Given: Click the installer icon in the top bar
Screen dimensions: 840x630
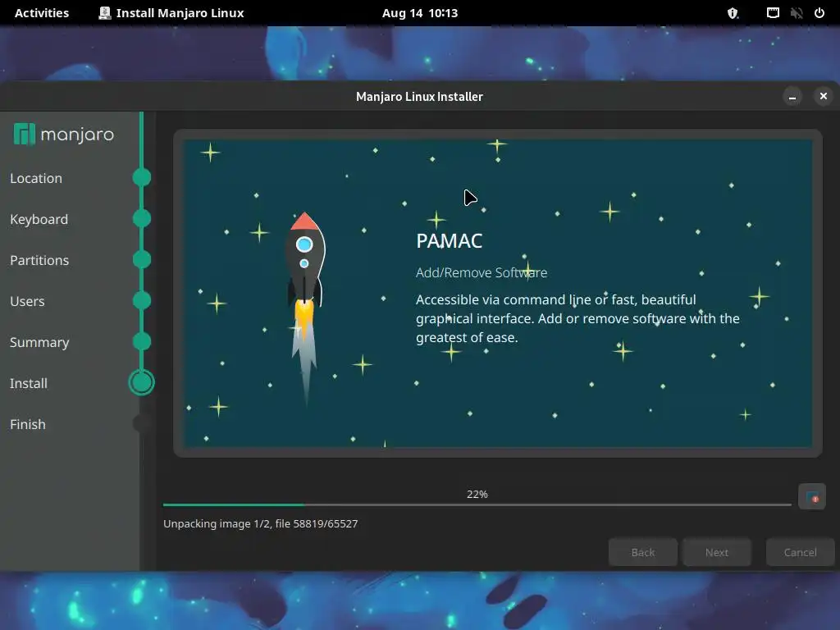Looking at the screenshot, I should [104, 13].
